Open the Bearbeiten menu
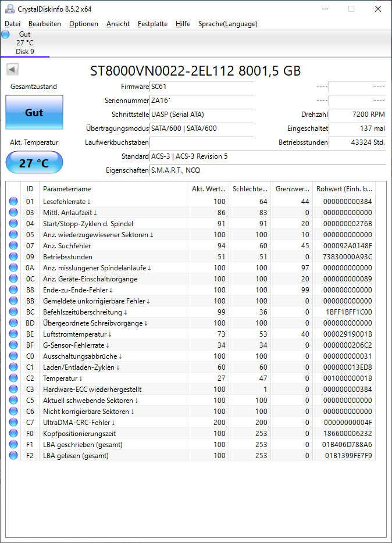 (x=45, y=24)
